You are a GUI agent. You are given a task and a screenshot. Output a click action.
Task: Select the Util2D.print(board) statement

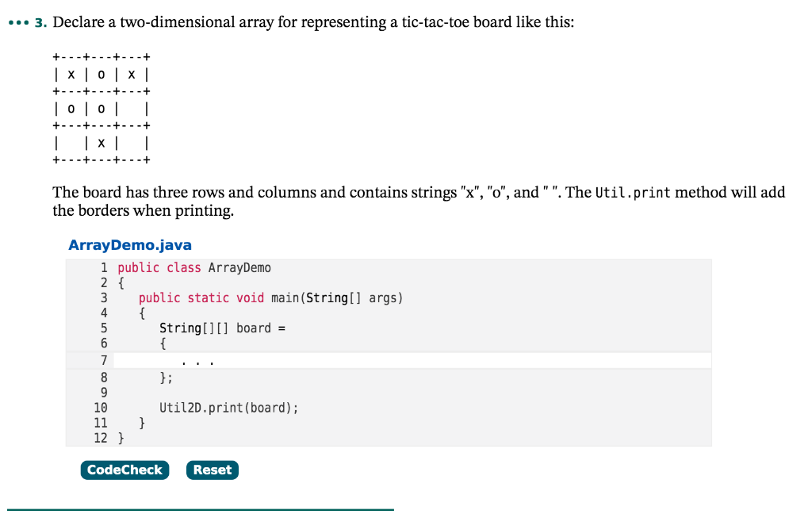pyautogui.click(x=228, y=407)
